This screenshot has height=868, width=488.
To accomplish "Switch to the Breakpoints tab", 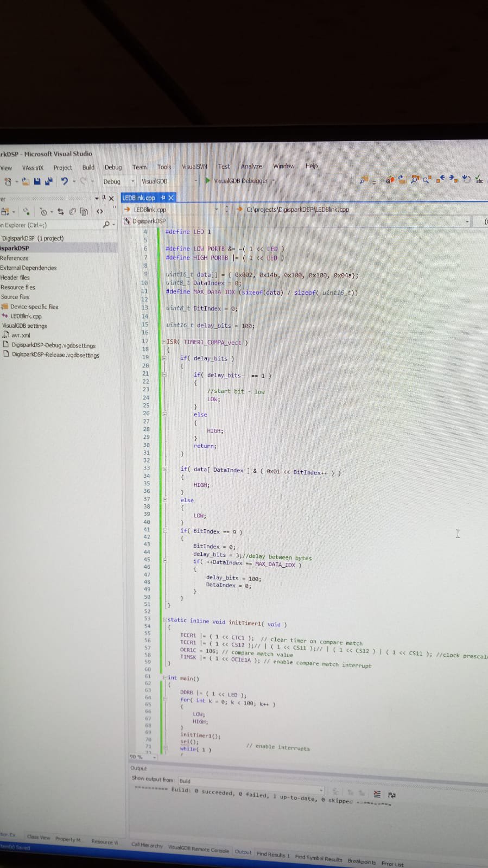I will (x=362, y=861).
